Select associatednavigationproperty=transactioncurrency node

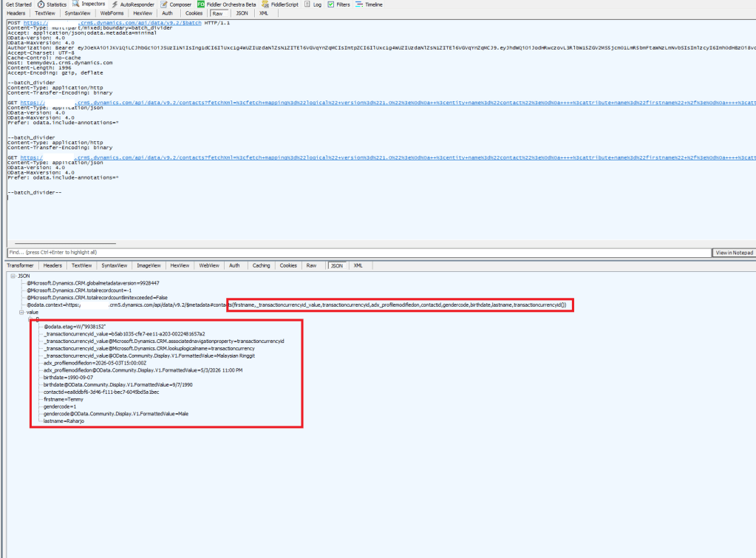164,341
